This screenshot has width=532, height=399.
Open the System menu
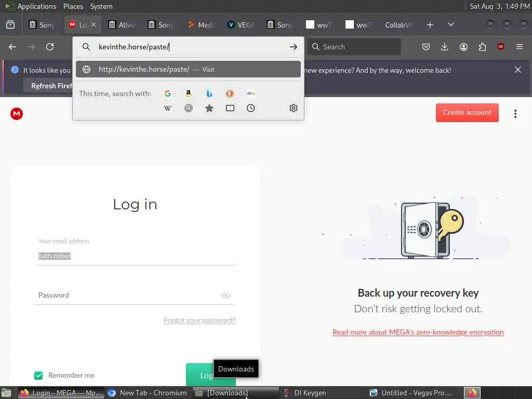click(x=101, y=6)
